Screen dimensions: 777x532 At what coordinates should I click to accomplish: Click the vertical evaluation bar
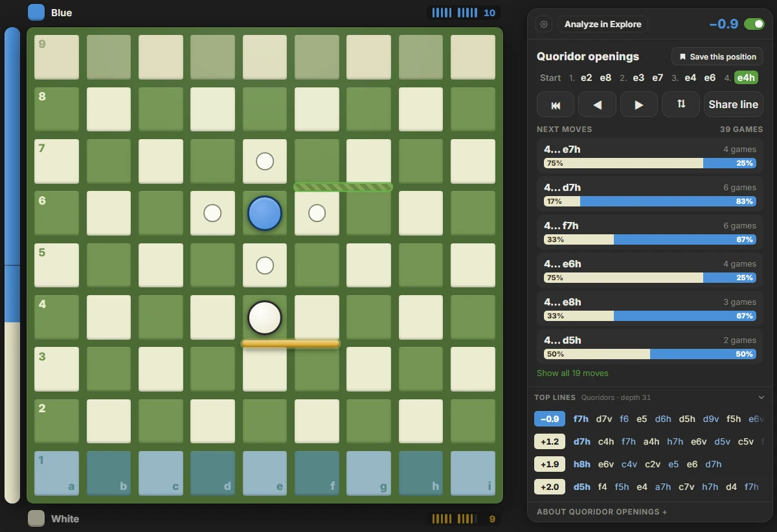tap(12, 265)
